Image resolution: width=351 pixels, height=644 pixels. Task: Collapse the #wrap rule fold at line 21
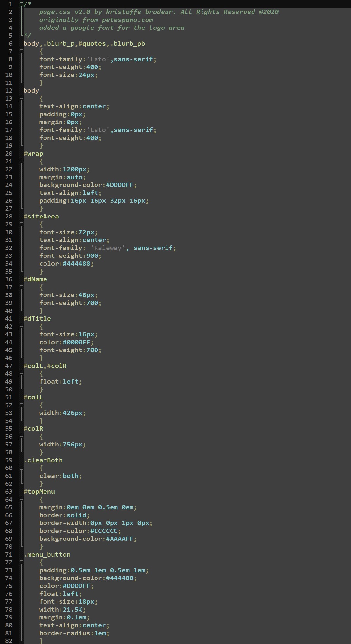(21, 161)
